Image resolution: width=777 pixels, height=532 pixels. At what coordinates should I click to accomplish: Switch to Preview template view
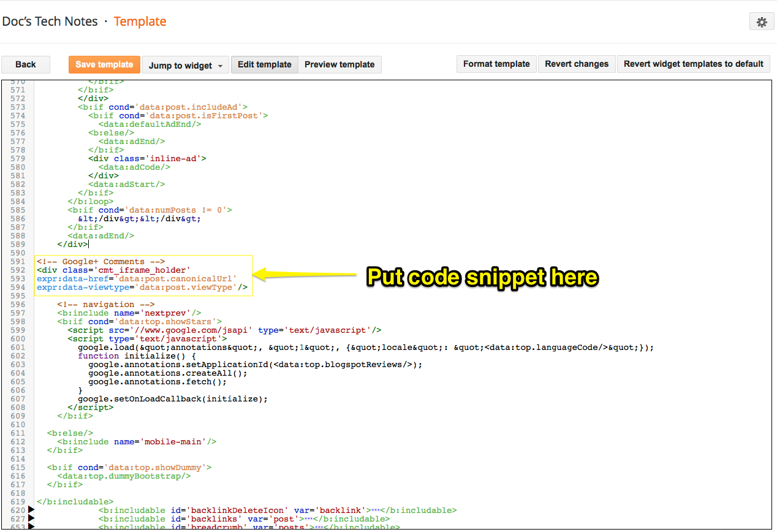pos(339,64)
